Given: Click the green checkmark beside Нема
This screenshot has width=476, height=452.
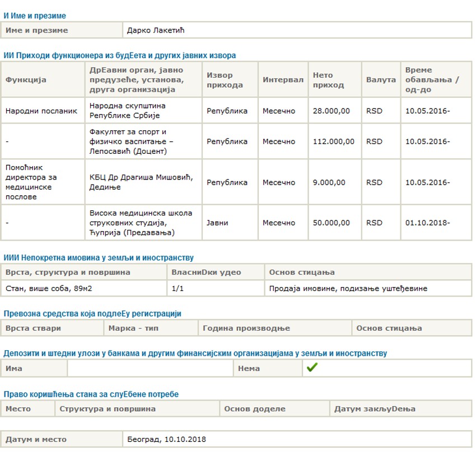Looking at the screenshot, I should pyautogui.click(x=312, y=368).
